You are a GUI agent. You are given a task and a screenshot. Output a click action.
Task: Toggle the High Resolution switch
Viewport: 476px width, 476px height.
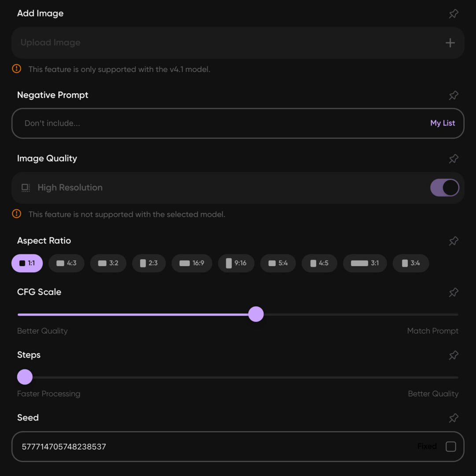tap(444, 188)
